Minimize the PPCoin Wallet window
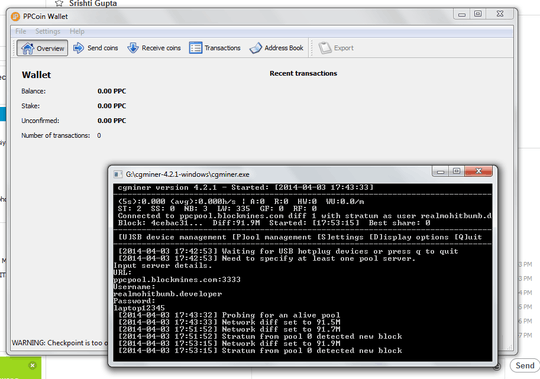Screen dimensions: 540x379 [x=462, y=14]
